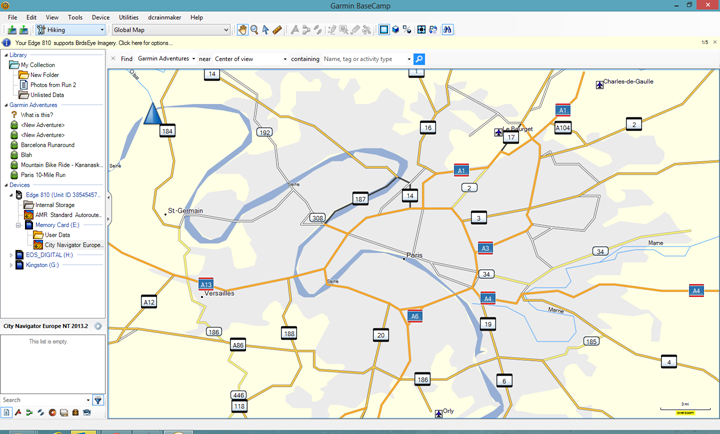Image resolution: width=720 pixels, height=434 pixels.
Task: Click the Search field in the data panel
Action: pos(43,400)
